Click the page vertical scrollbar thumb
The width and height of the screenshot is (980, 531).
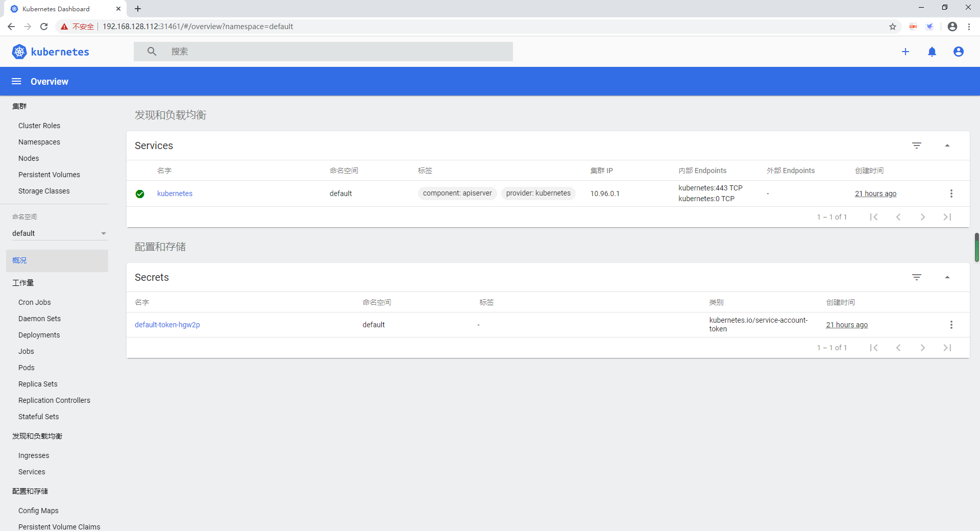click(x=977, y=248)
